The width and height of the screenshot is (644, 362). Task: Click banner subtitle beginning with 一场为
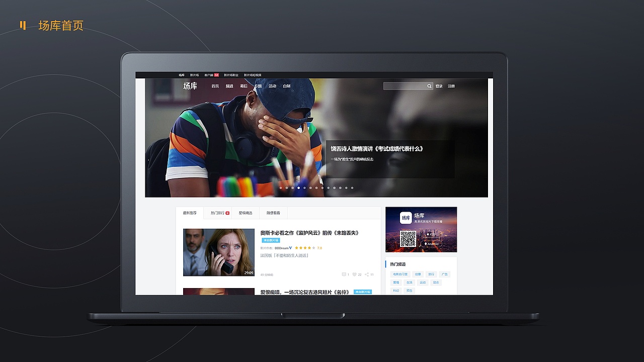point(352,159)
